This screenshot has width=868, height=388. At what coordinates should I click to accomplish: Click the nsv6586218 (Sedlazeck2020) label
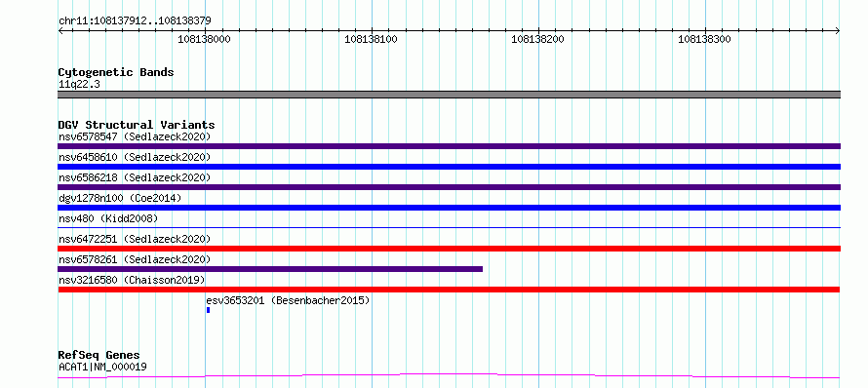pos(135,177)
